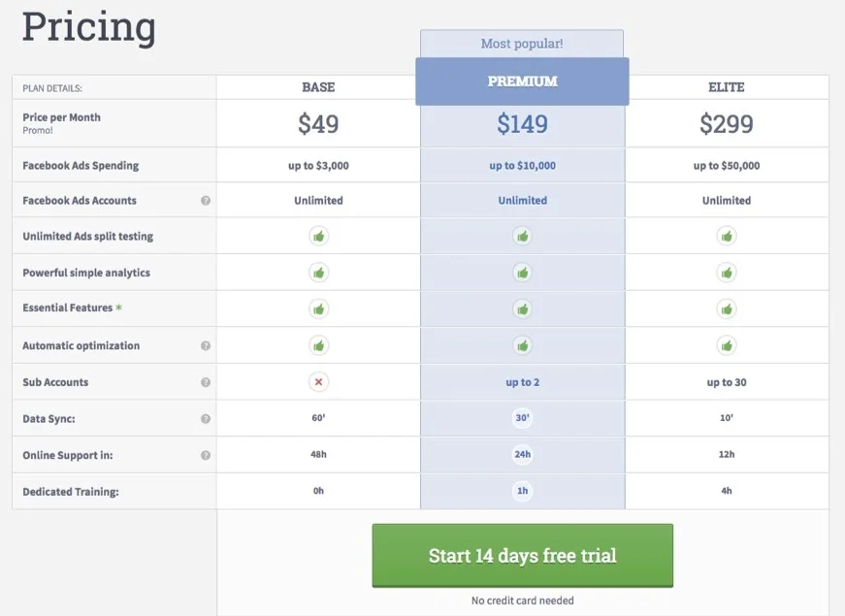Click help icon next to Facebook Ads Accounts
This screenshot has height=616, width=845.
tap(206, 201)
